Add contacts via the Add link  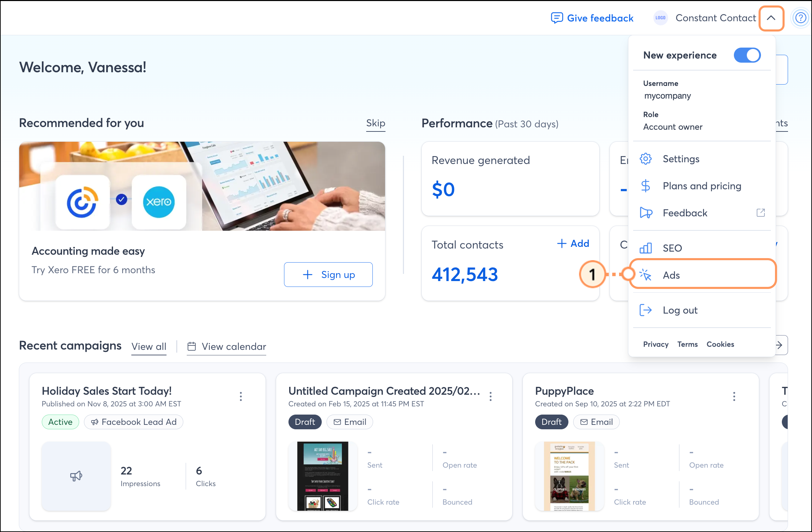[573, 243]
